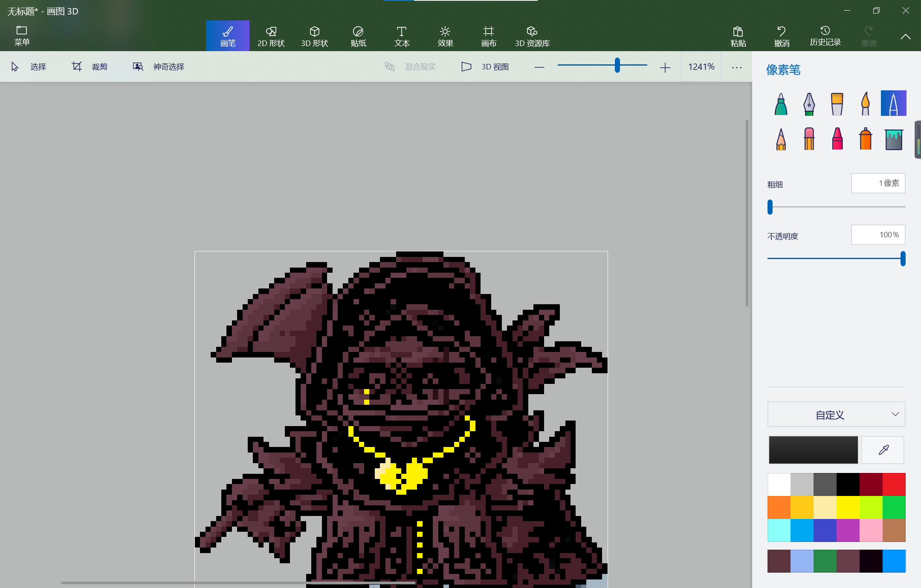
Task: Choose the custom dark green swatch
Action: click(x=825, y=561)
